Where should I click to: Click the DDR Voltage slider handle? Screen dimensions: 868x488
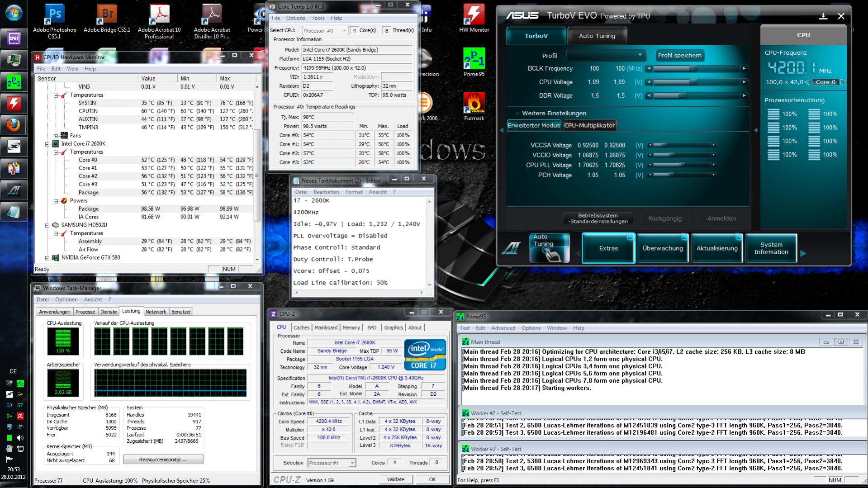click(x=682, y=96)
